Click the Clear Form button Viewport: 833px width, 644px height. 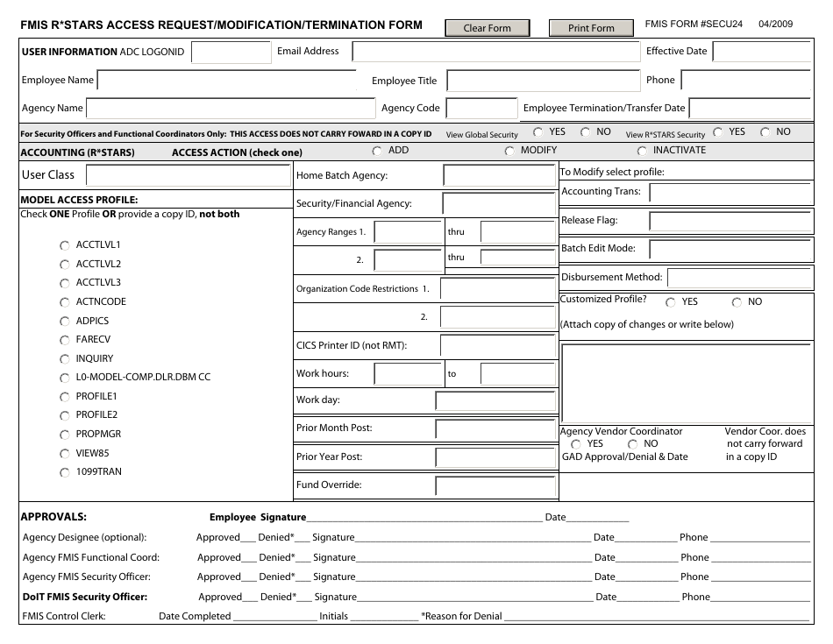click(x=488, y=27)
